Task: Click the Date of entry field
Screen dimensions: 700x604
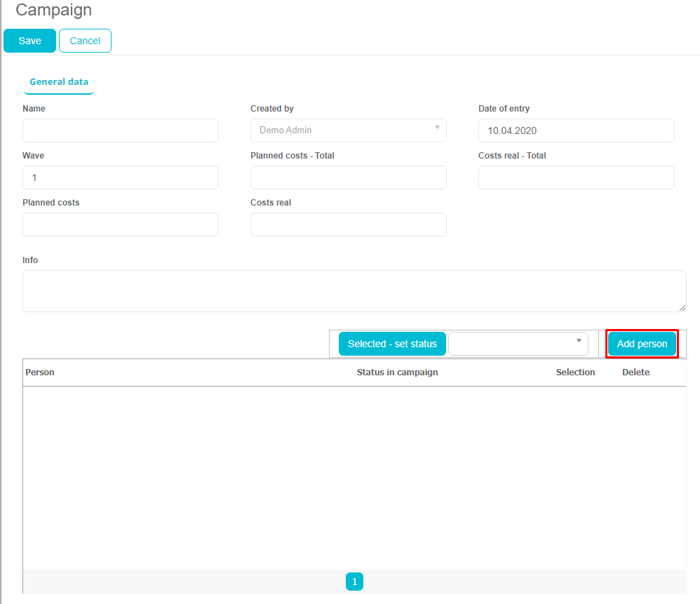Action: 576,130
